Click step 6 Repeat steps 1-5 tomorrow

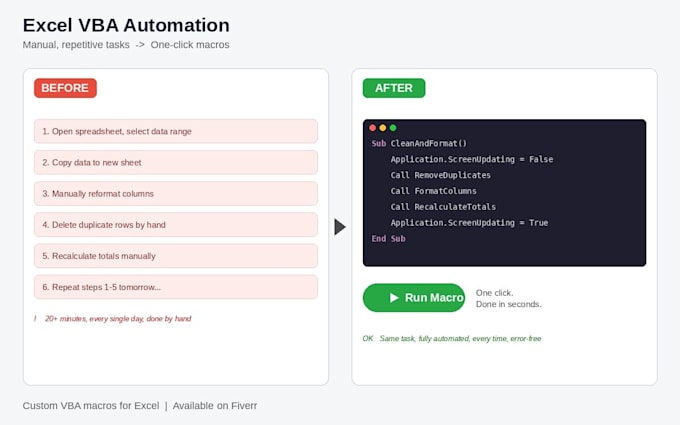click(x=176, y=287)
